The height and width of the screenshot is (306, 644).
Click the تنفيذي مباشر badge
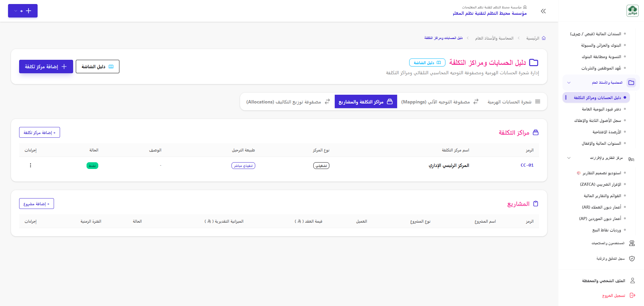pos(243,166)
